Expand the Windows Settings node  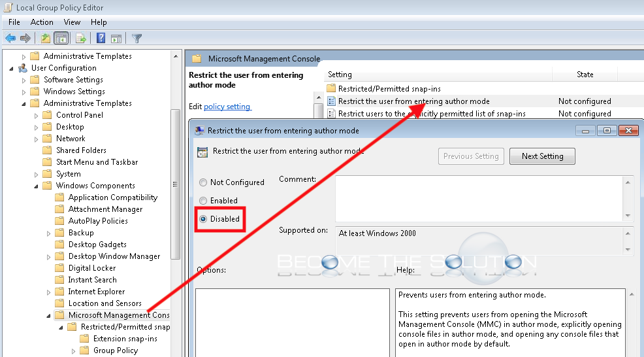coord(24,92)
